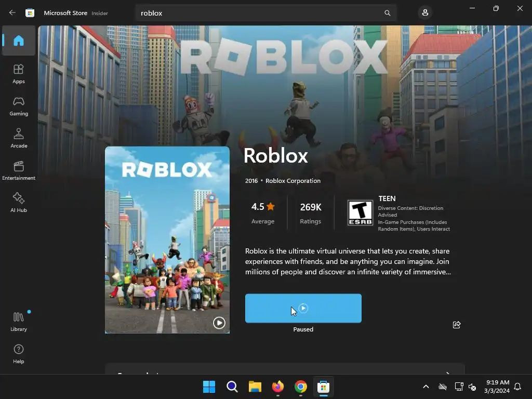Click the Microsoft Store logo icon
The width and height of the screenshot is (532, 399).
point(30,13)
